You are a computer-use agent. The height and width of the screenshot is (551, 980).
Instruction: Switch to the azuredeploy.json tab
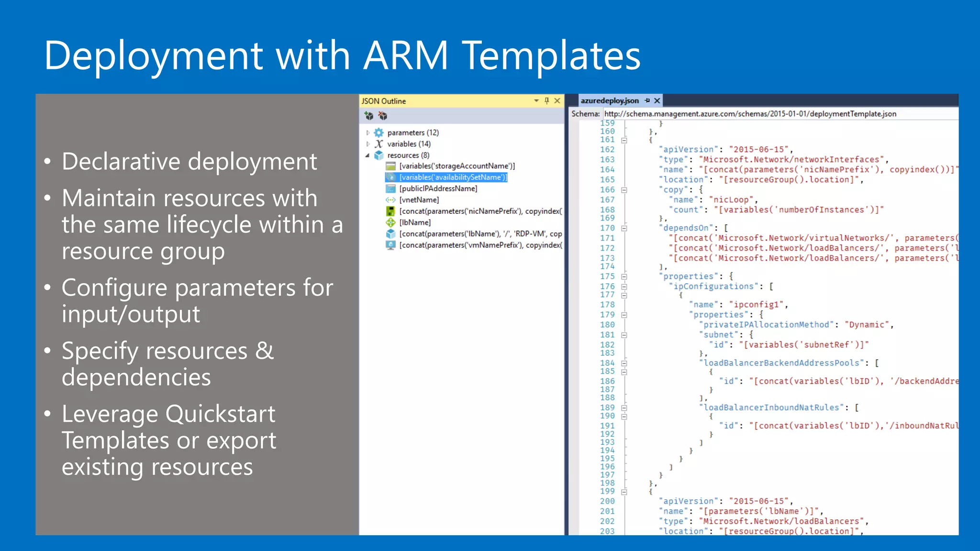610,100
